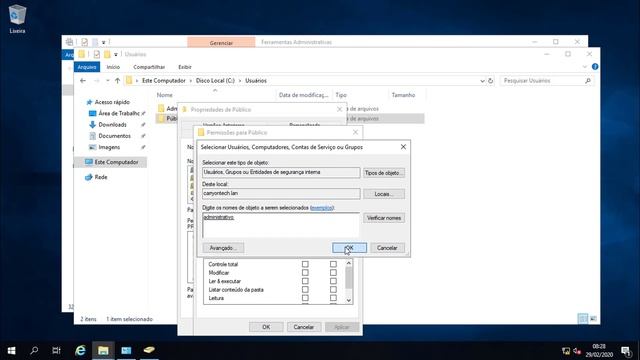Deny Controle total checkbox
640x360 pixels.
333,264
